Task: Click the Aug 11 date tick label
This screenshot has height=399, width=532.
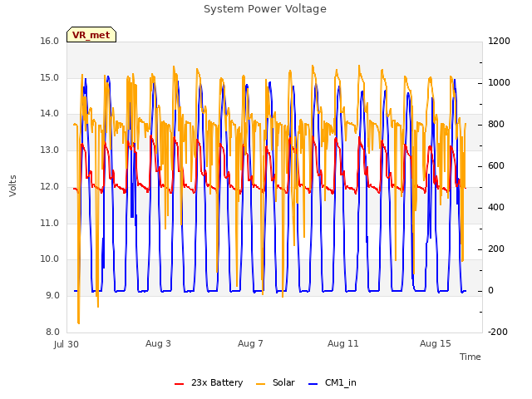Action: (x=343, y=343)
